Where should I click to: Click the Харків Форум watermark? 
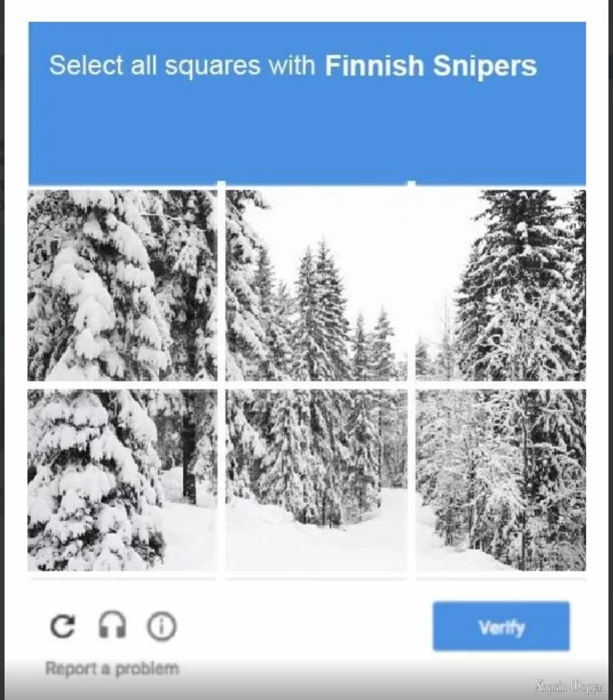click(x=568, y=686)
